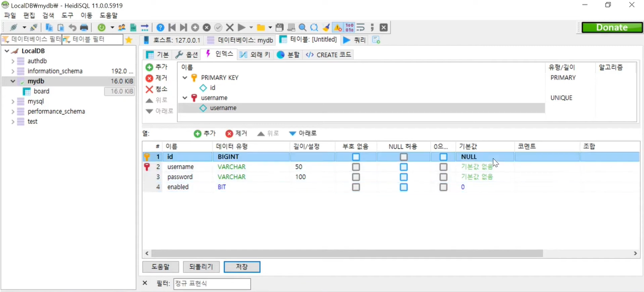Click 제거 beside the index list

156,78
